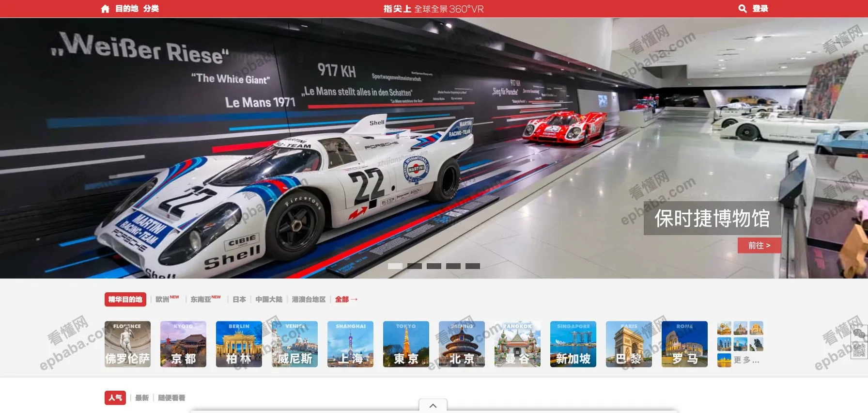Select the Kyoto (京都) city icon
Screen dimensions: 868x413
click(183, 344)
